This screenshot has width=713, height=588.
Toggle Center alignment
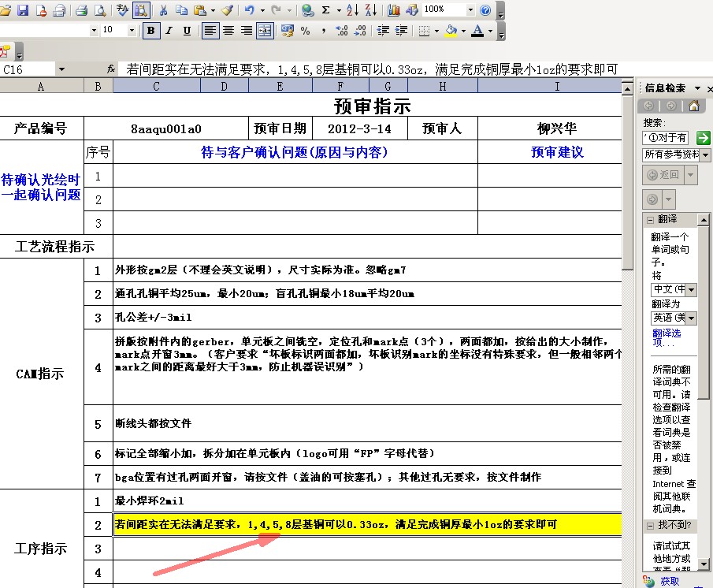228,31
